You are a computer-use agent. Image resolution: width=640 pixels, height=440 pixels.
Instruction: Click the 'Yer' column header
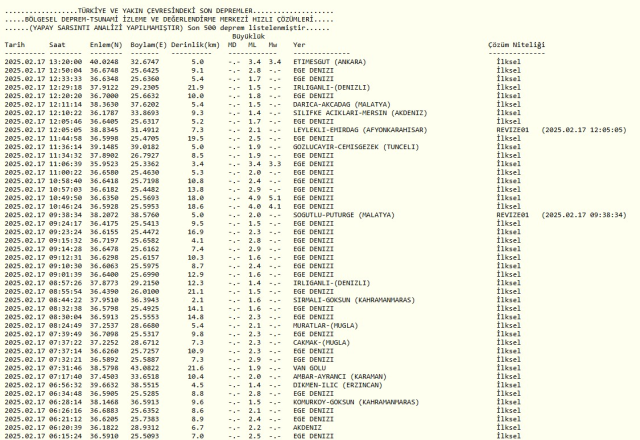[299, 45]
